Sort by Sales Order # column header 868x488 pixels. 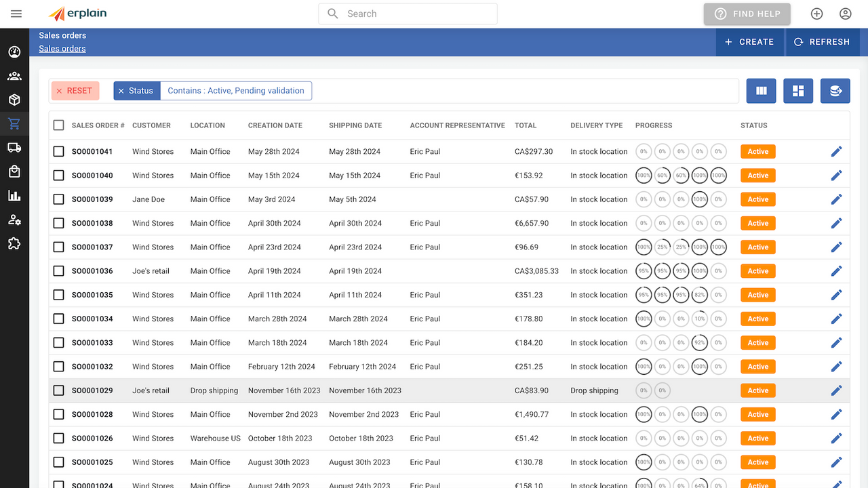pyautogui.click(x=98, y=125)
